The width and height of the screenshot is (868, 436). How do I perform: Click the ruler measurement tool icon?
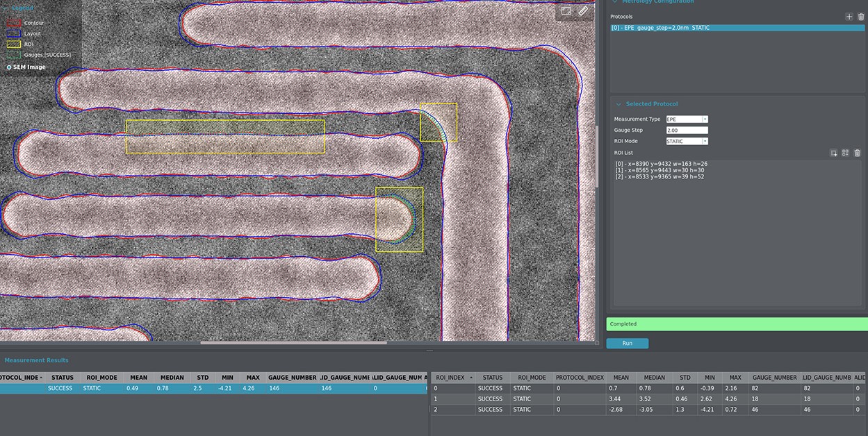[x=583, y=11]
